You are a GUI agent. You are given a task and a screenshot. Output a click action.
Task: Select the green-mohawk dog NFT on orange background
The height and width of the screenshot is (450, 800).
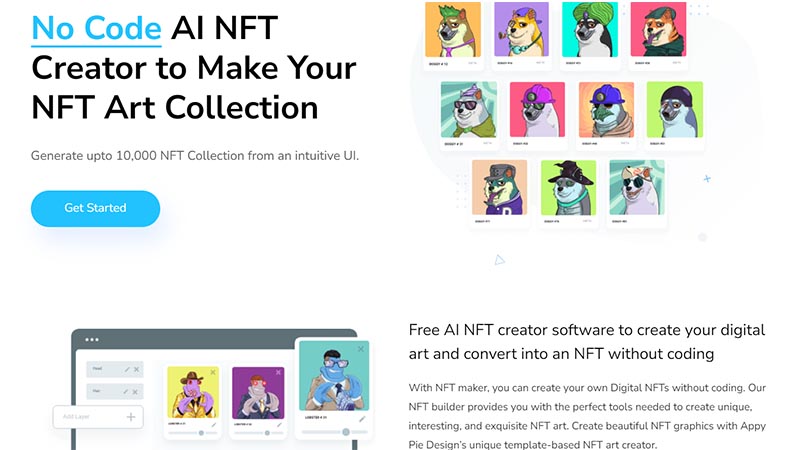point(452,31)
